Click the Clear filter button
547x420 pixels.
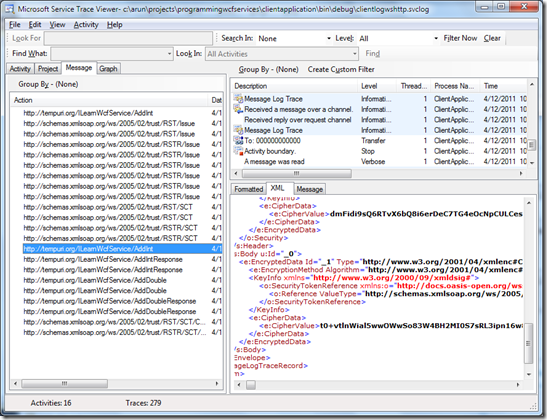click(x=492, y=38)
